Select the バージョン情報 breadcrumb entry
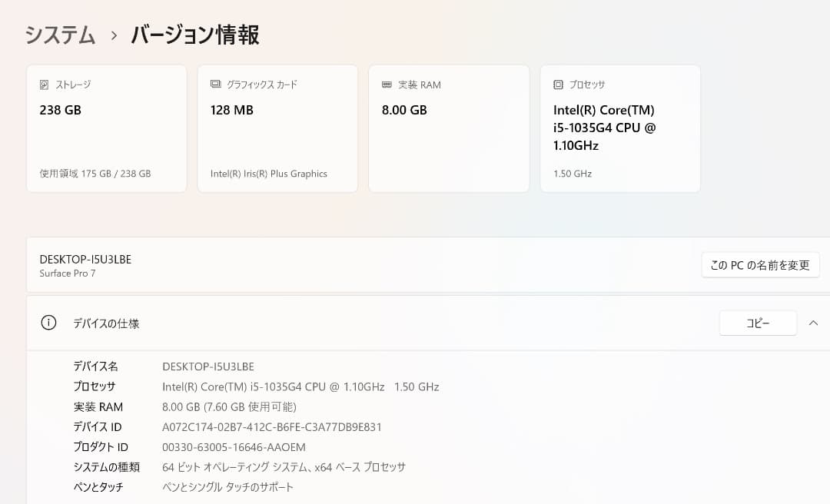Viewport: 830px width, 504px height. [x=193, y=35]
